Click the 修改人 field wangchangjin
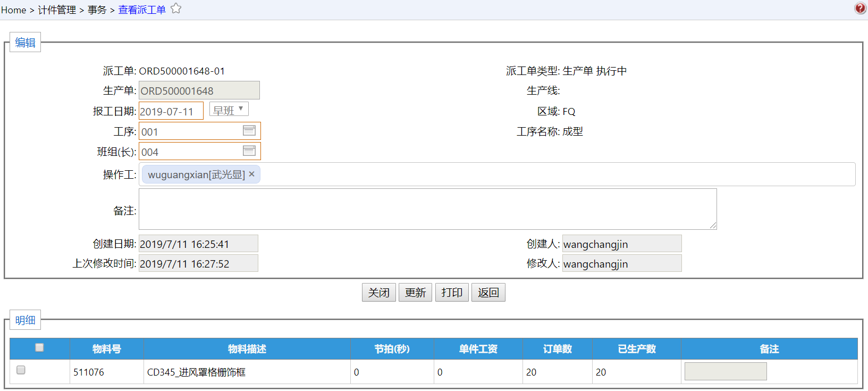 622,263
